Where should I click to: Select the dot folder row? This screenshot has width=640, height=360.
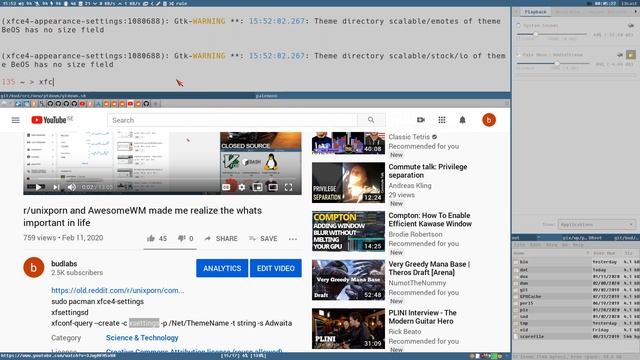click(576, 269)
